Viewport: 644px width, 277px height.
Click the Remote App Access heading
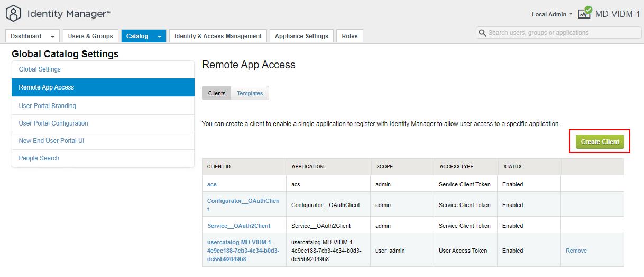point(249,65)
